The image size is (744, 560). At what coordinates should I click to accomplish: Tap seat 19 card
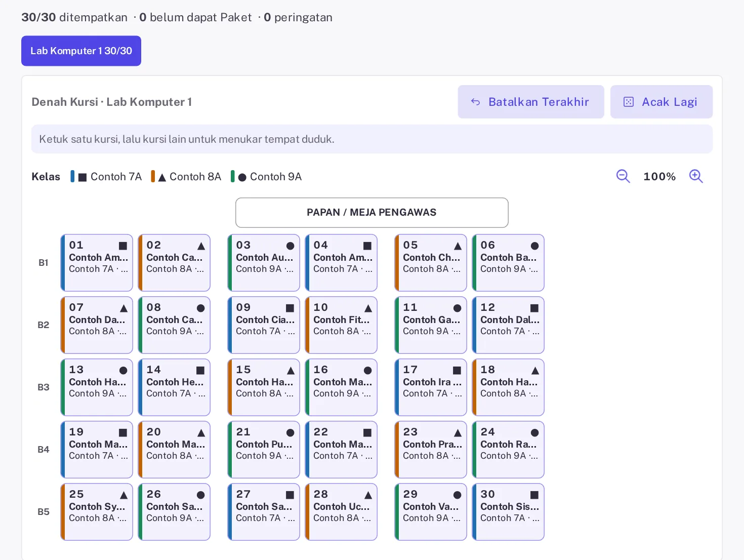(x=97, y=450)
